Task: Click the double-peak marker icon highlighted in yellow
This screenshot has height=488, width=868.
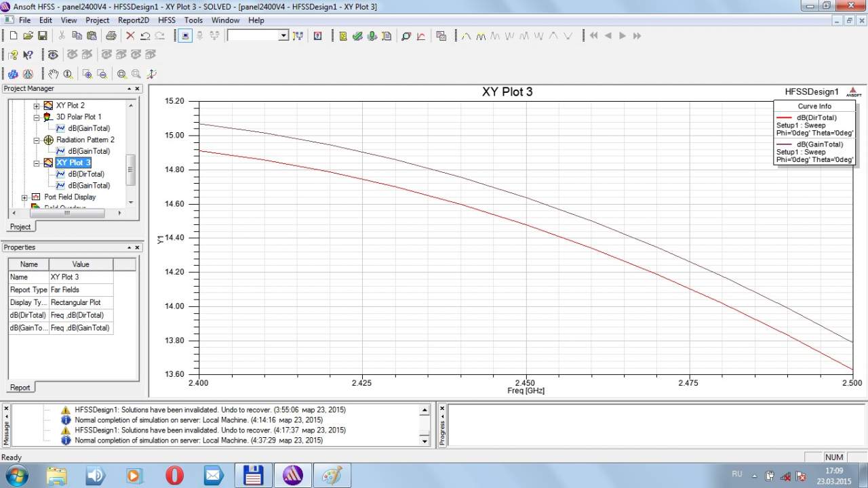Action: pyautogui.click(x=481, y=36)
